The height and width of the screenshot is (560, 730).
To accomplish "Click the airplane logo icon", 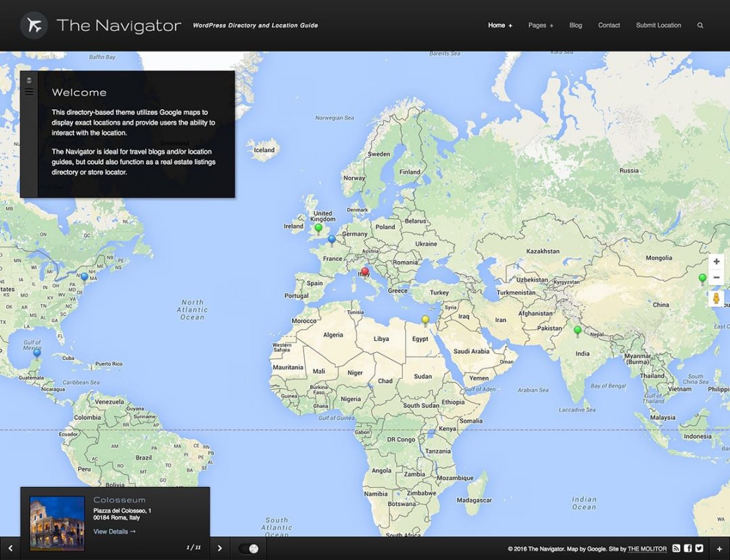I will (x=34, y=26).
